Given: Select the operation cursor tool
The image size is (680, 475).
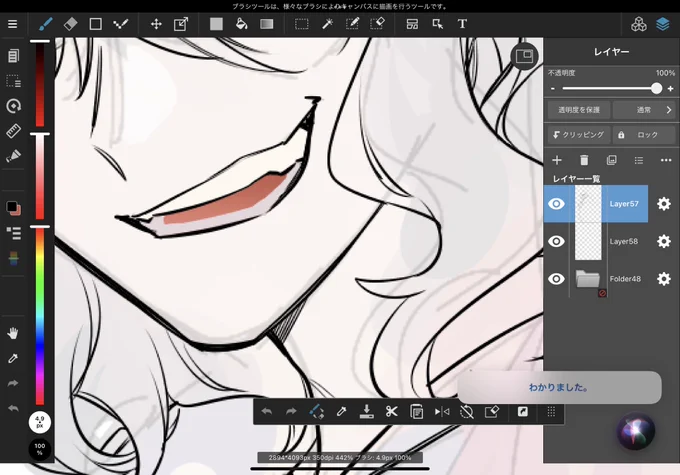Looking at the screenshot, I should pyautogui.click(x=438, y=24).
